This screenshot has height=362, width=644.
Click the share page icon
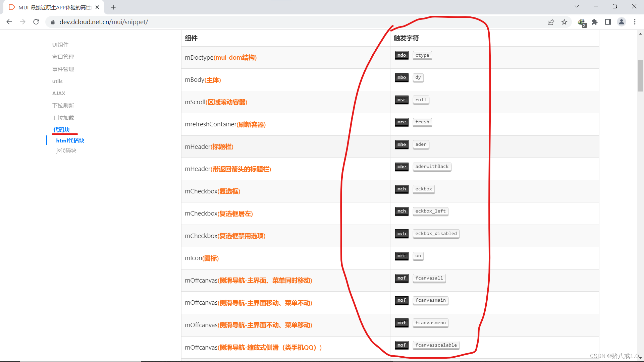click(x=551, y=22)
